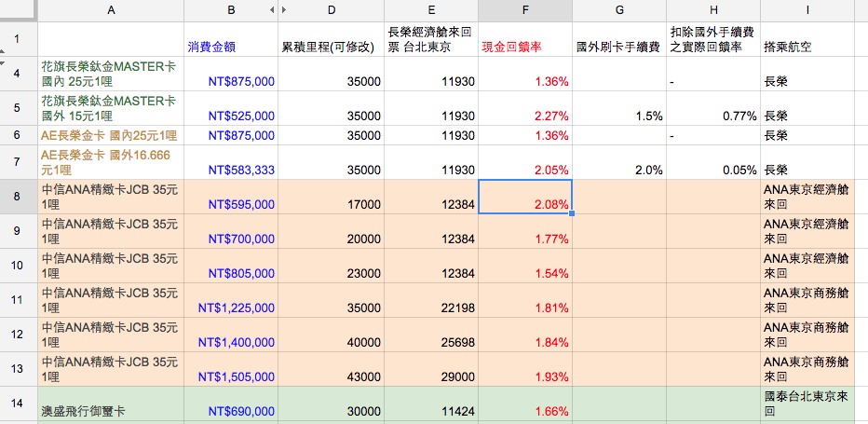Select column H header

click(x=713, y=10)
